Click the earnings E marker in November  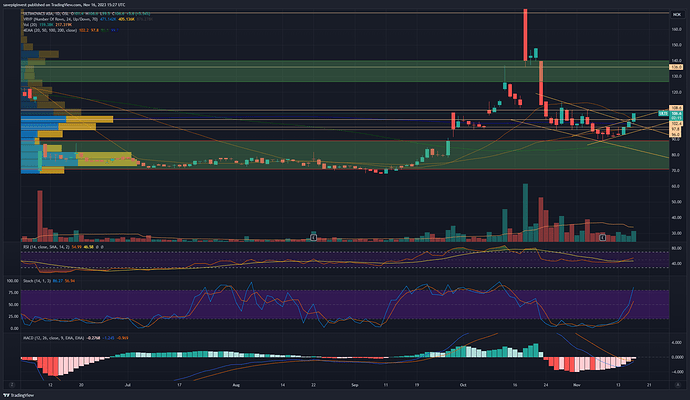602,238
